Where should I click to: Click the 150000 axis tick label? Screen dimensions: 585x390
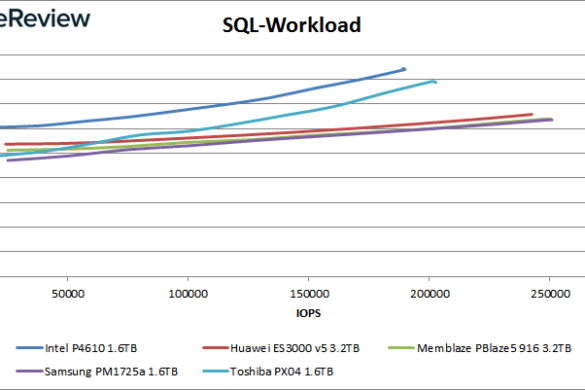coord(309,294)
